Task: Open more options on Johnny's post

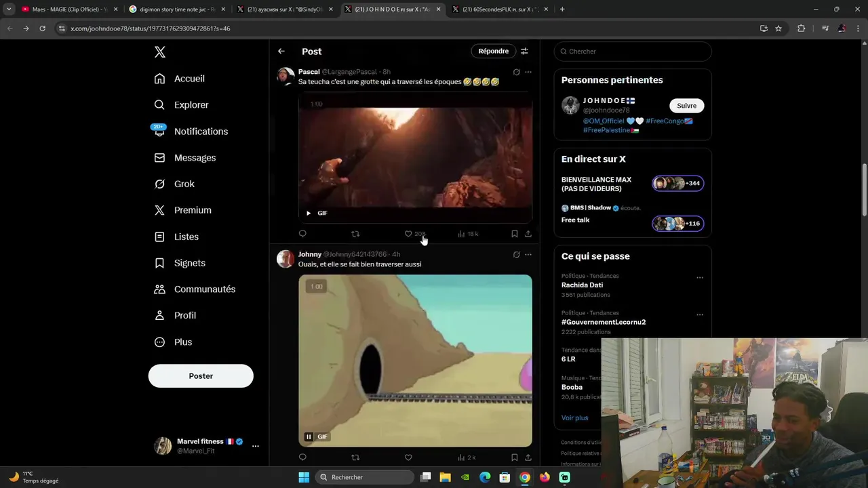Action: click(528, 255)
